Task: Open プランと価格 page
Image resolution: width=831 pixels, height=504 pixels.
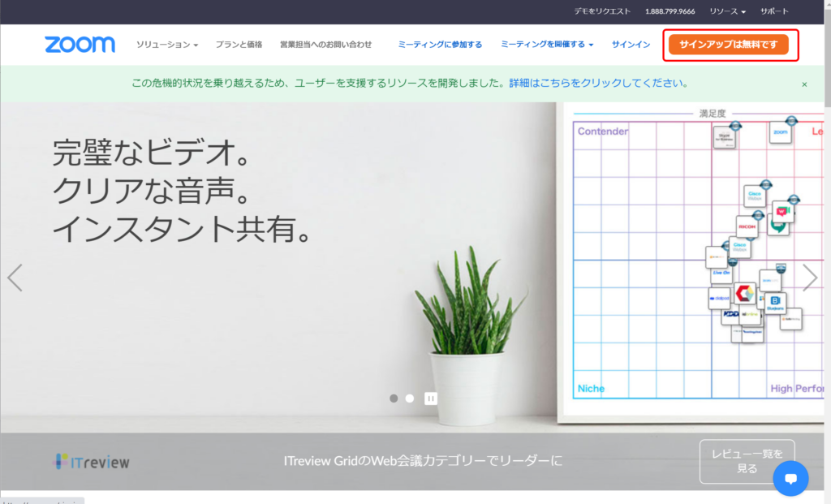Action: point(239,45)
